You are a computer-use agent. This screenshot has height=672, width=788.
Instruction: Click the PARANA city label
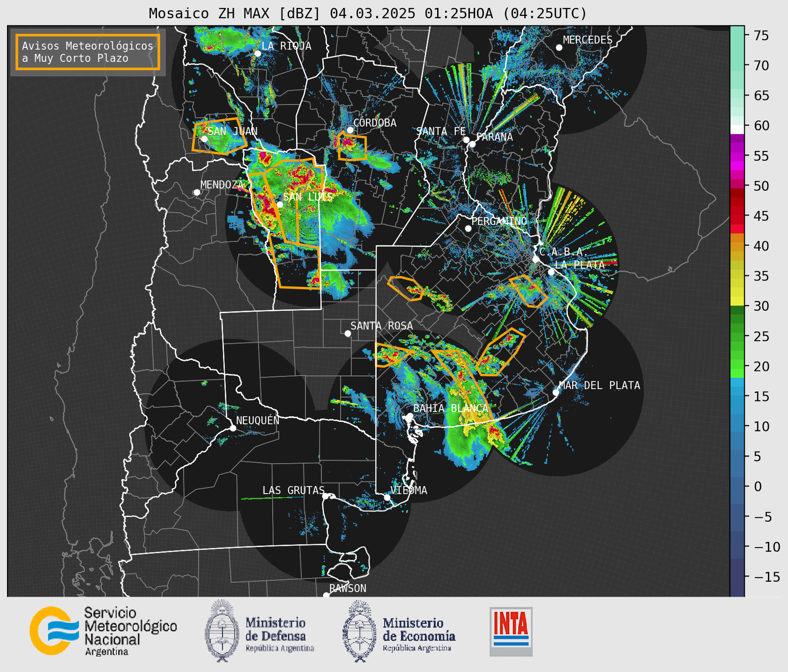(494, 137)
